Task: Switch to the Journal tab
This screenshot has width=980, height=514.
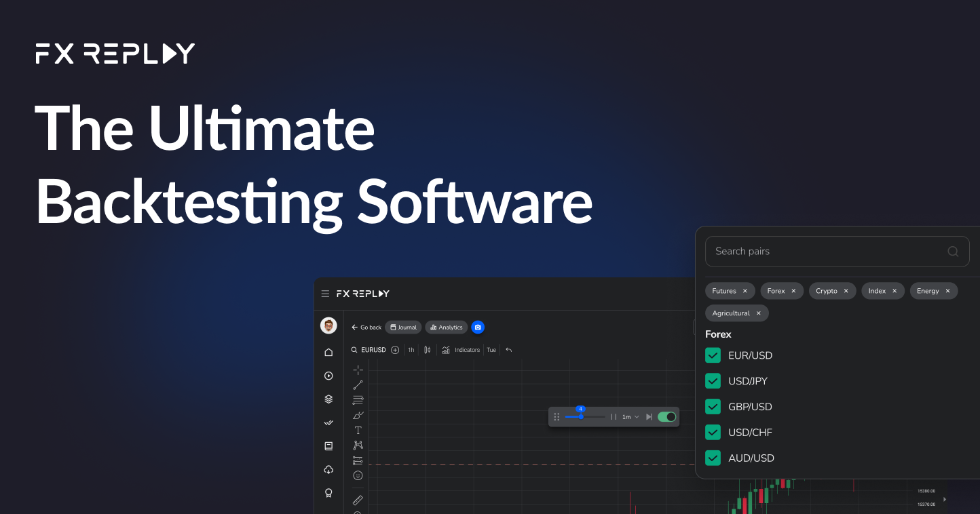Action: pyautogui.click(x=403, y=327)
